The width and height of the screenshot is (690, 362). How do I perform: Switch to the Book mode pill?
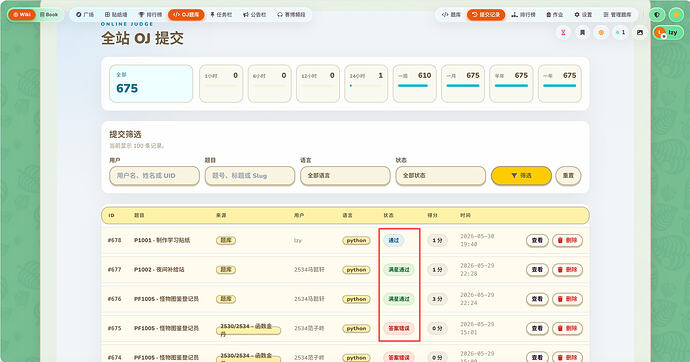[x=49, y=15]
